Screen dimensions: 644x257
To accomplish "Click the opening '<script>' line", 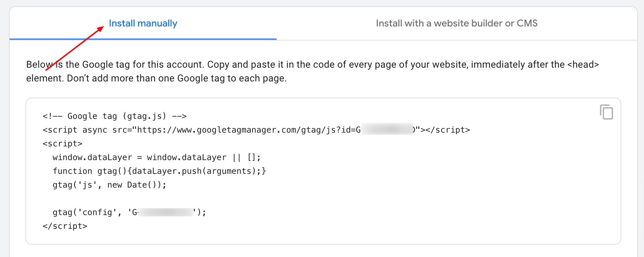I will [63, 144].
